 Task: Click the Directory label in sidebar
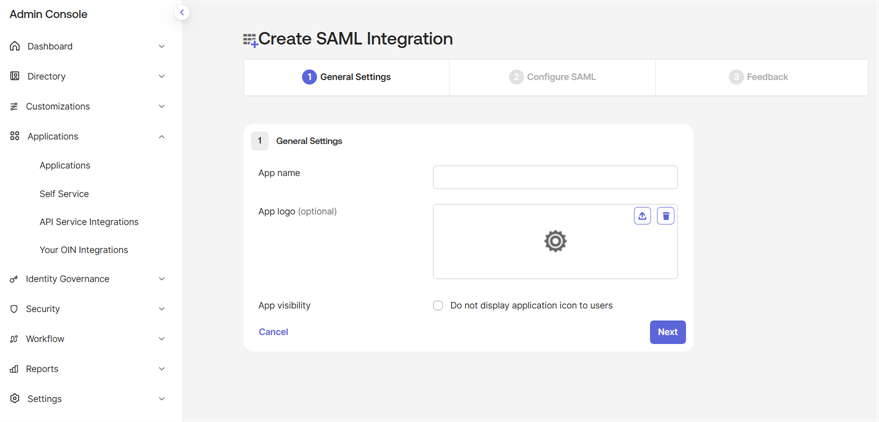(x=47, y=76)
